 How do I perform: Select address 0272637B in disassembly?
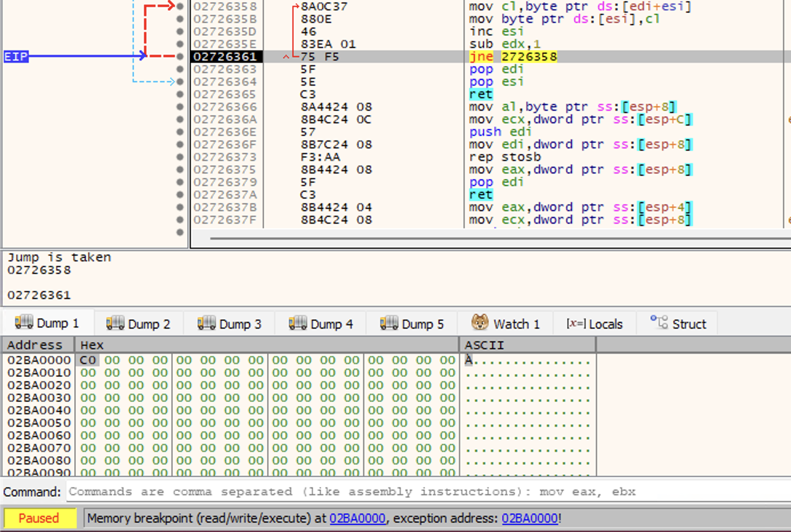click(225, 207)
